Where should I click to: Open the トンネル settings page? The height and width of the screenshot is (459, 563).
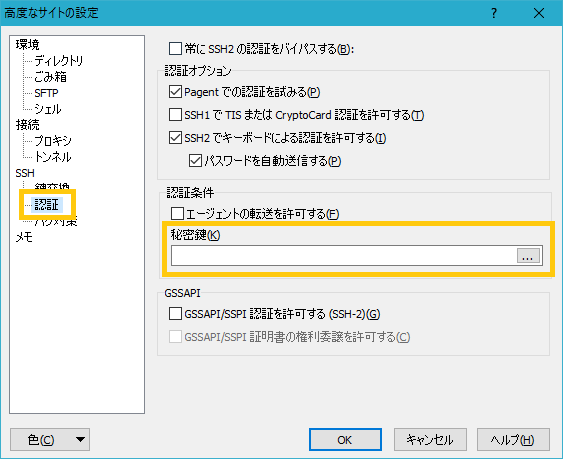pos(53,157)
